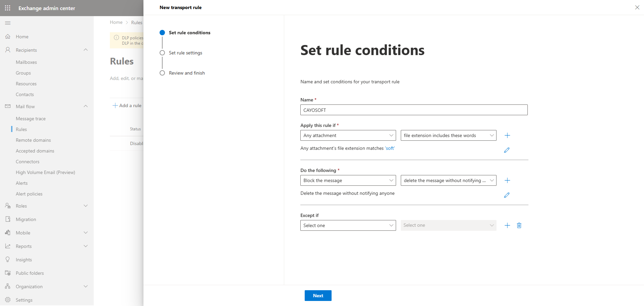This screenshot has width=644, height=306.
Task: Edit the file extension condition with pencil icon
Action: point(507,150)
